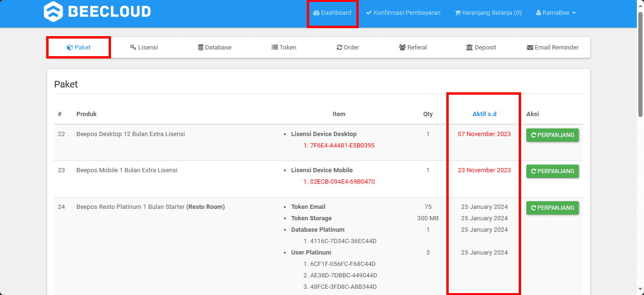Click PERPANJANG for Beepos Resto Platinum
This screenshot has width=644, height=295.
tap(553, 208)
